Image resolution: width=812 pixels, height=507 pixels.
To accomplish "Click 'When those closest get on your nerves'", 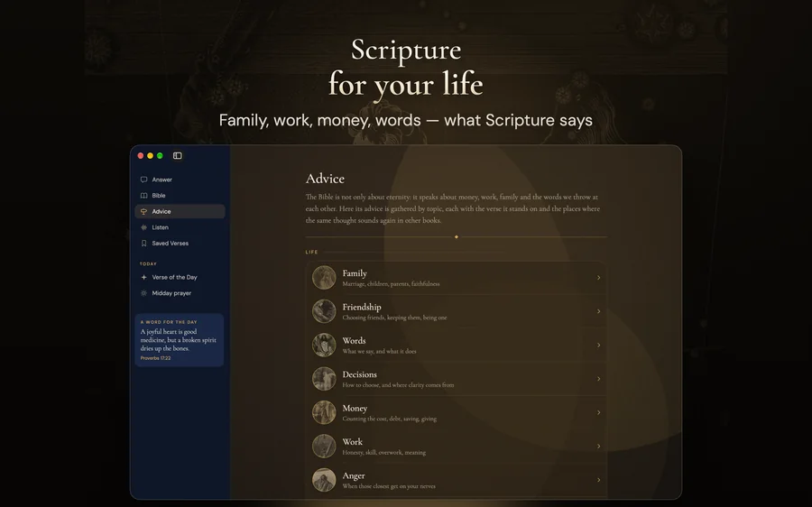I will pos(389,485).
